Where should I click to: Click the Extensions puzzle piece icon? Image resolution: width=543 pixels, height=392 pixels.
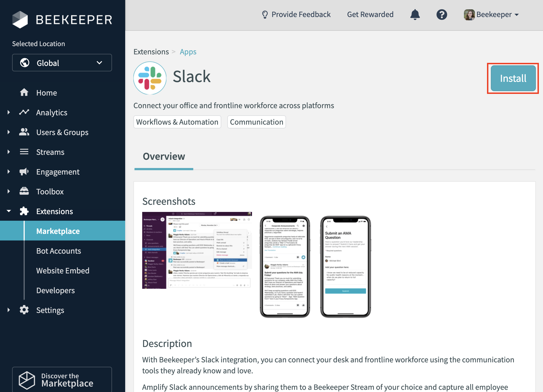click(24, 211)
